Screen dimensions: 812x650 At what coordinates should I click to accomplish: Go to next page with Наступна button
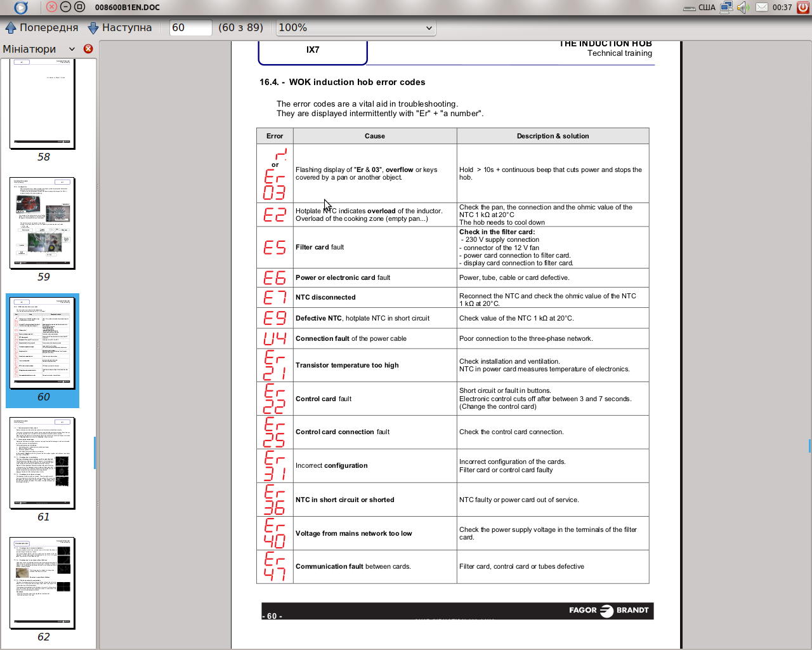pos(120,27)
